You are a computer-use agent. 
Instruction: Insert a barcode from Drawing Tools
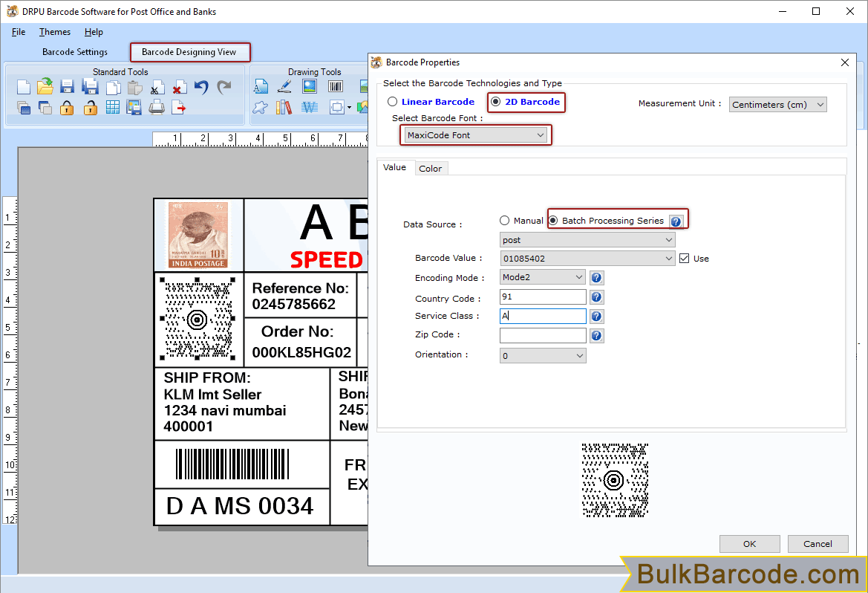(336, 86)
